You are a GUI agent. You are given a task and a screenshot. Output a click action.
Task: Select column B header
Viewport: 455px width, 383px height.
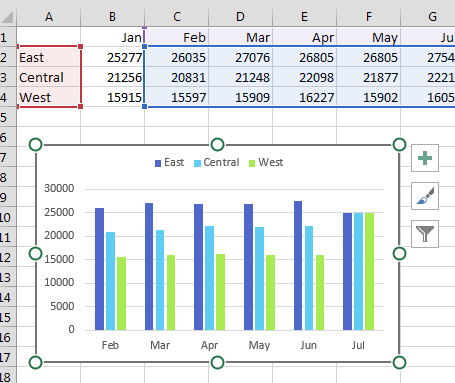point(112,17)
